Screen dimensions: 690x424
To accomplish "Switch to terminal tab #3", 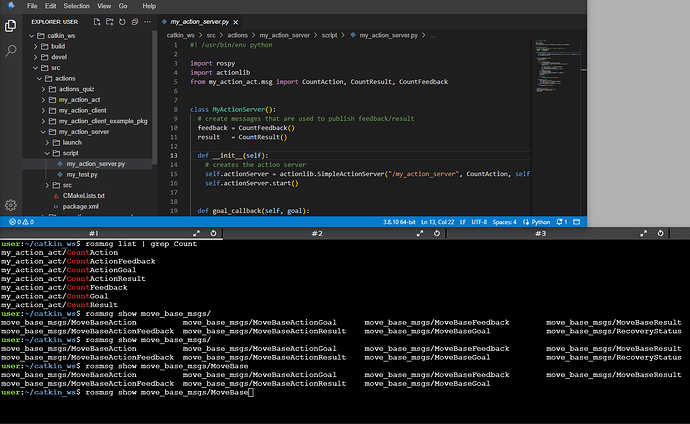I will point(541,233).
